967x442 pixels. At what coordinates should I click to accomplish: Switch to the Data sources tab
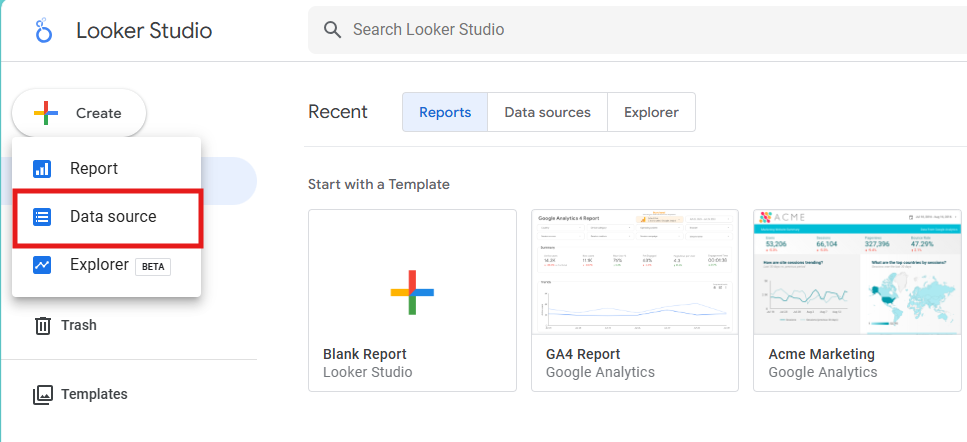(547, 112)
